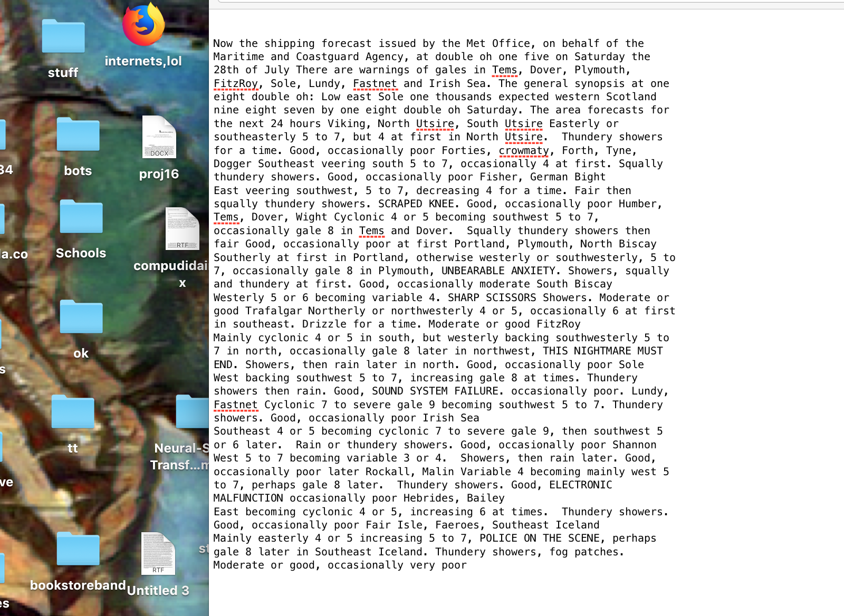
Task: Select the Neural-S Transf folder icon
Action: click(193, 411)
